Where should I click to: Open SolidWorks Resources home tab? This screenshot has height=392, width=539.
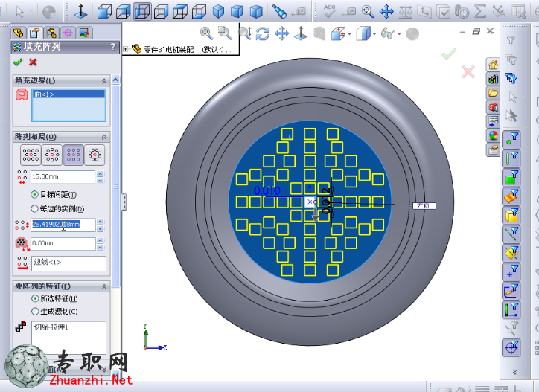494,65
